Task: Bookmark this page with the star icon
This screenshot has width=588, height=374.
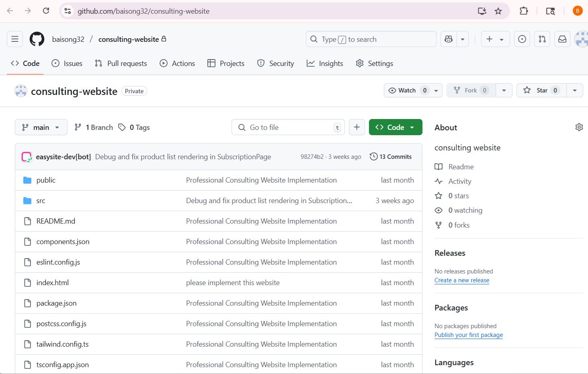Action: click(x=498, y=11)
